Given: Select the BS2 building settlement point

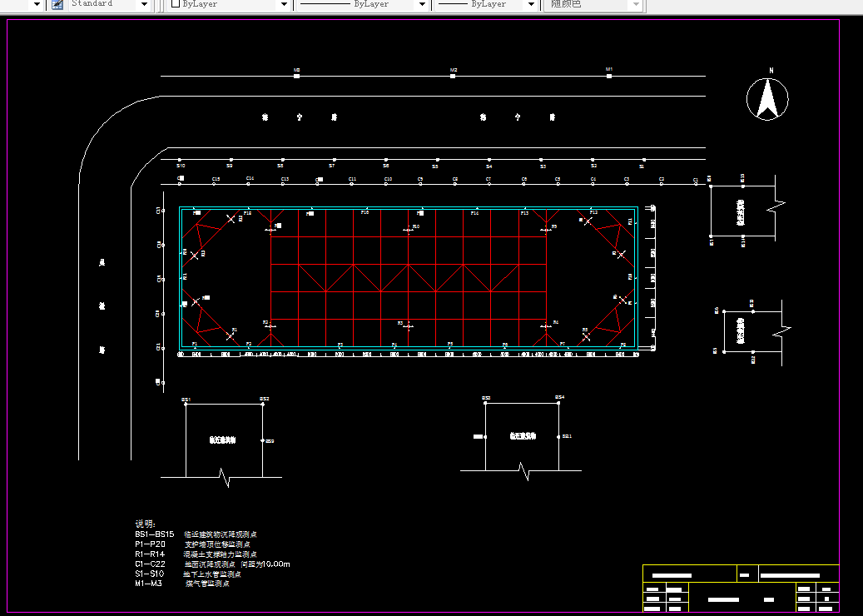Looking at the screenshot, I should coord(262,404).
